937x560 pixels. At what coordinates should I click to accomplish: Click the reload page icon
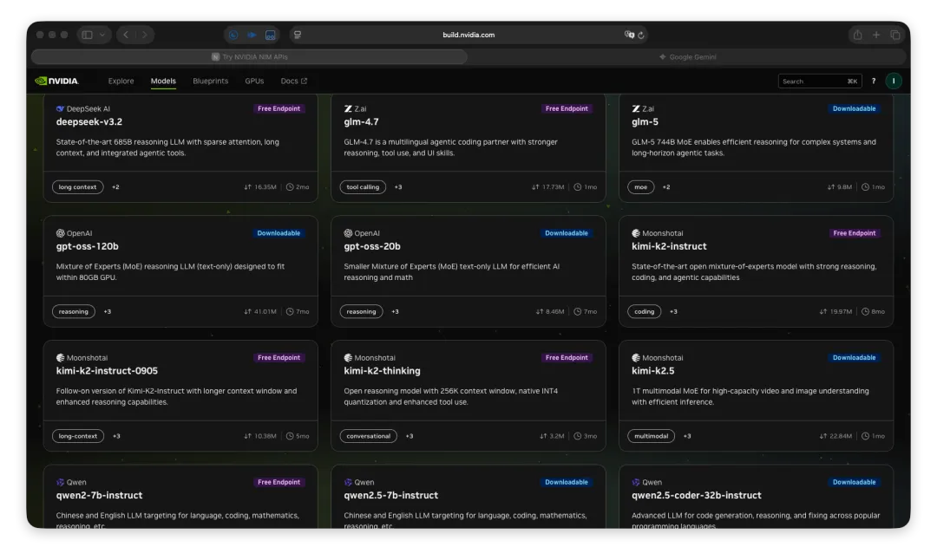[x=640, y=35]
